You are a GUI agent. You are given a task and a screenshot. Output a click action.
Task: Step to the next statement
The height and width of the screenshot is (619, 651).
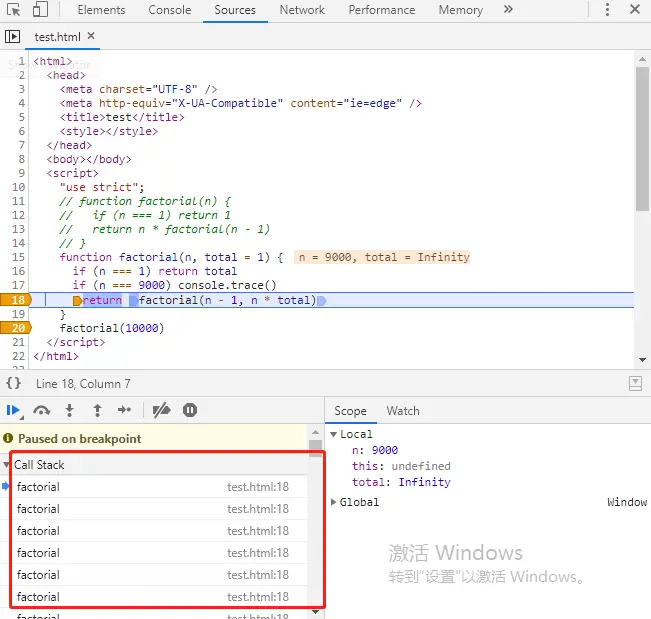(x=124, y=411)
